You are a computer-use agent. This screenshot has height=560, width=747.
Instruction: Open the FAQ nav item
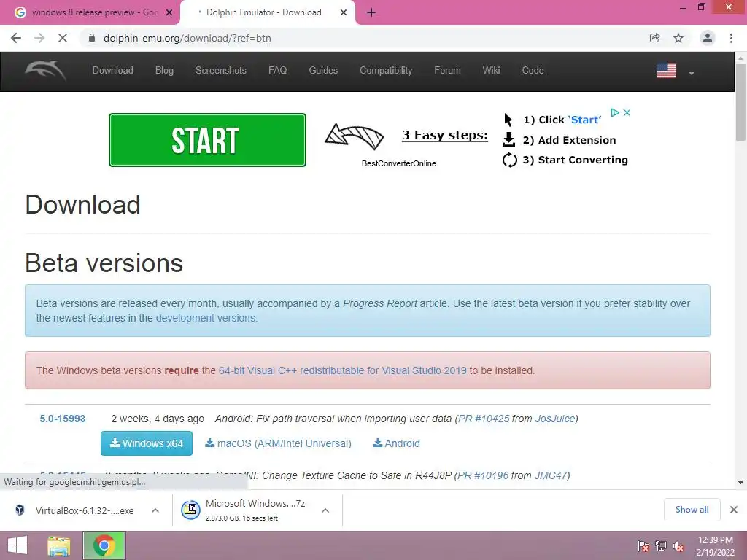pyautogui.click(x=277, y=71)
